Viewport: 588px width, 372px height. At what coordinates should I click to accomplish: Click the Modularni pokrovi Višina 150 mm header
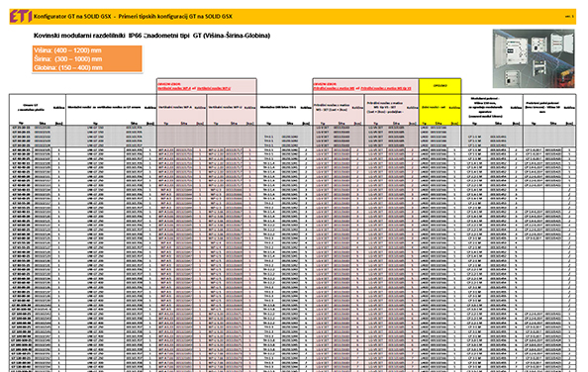(x=485, y=107)
